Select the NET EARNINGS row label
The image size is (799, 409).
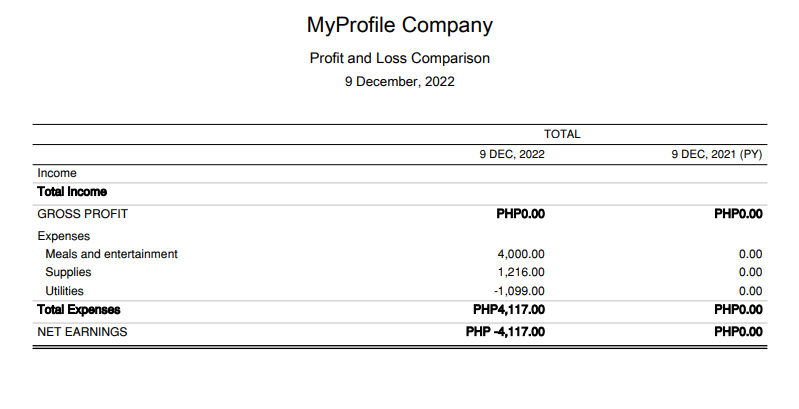point(82,332)
